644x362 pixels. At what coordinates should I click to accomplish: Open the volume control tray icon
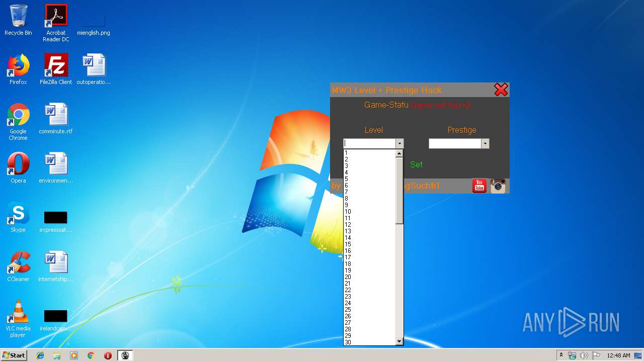click(x=584, y=355)
